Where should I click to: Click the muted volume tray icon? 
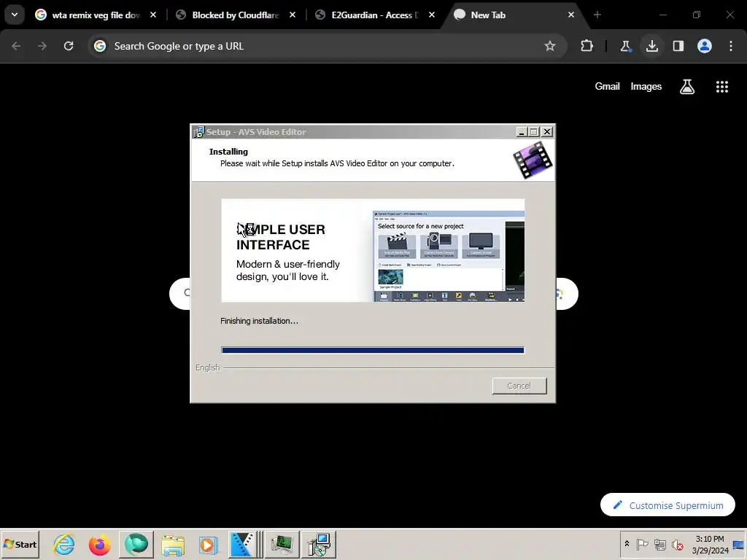tap(677, 544)
